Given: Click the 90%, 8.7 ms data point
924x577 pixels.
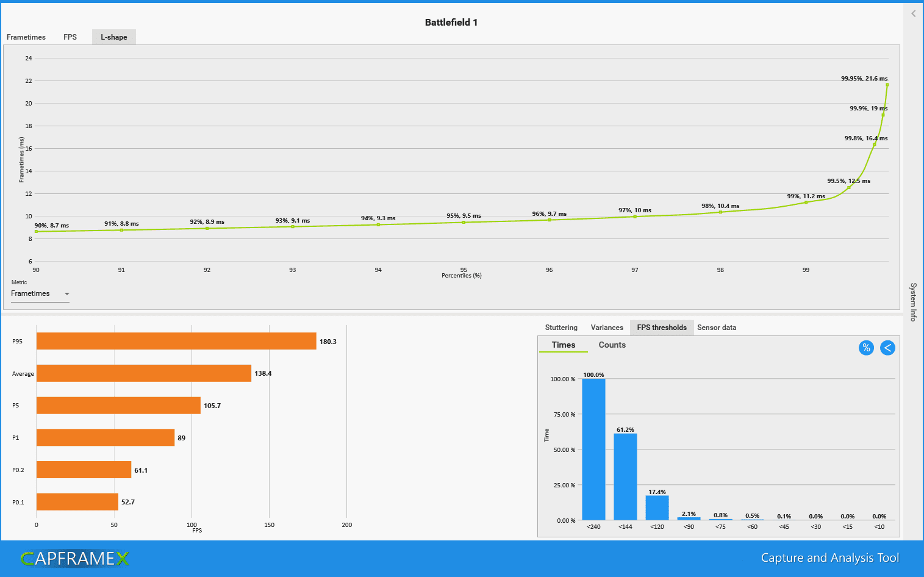Looking at the screenshot, I should (36, 231).
